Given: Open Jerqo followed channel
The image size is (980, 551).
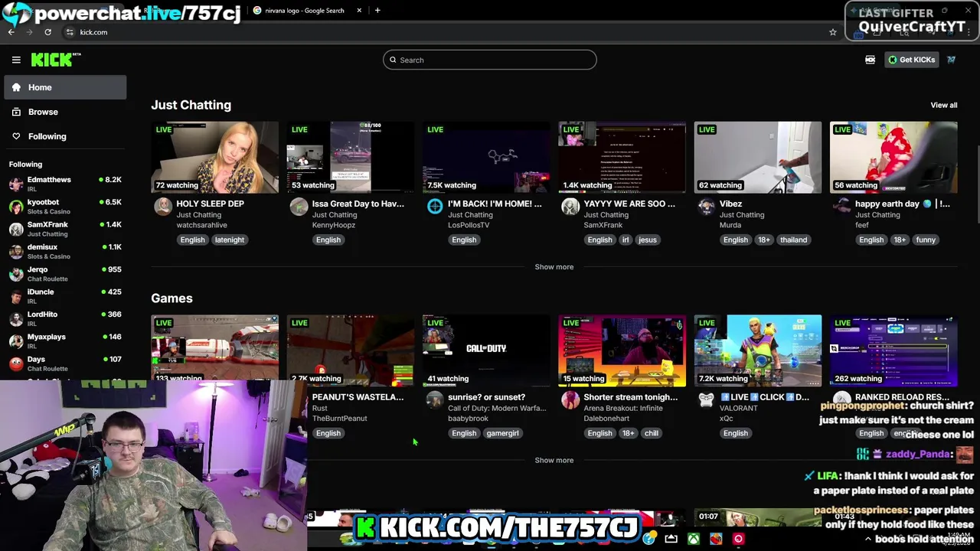Looking at the screenshot, I should point(65,273).
